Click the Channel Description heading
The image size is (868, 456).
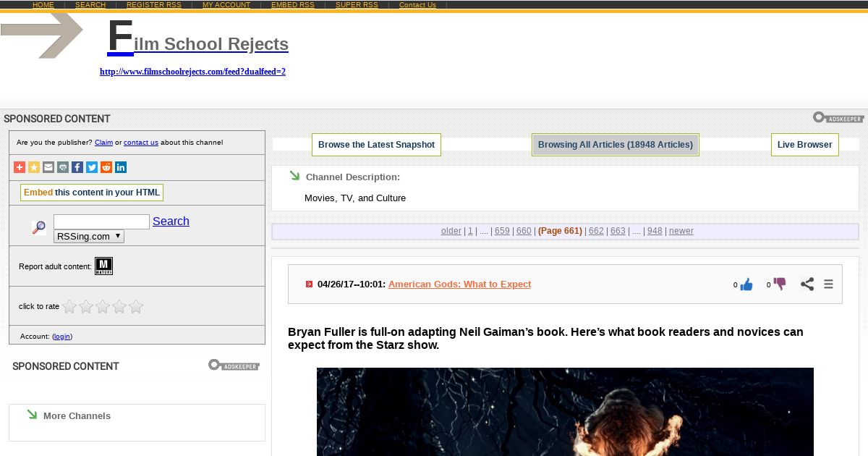[x=353, y=177]
